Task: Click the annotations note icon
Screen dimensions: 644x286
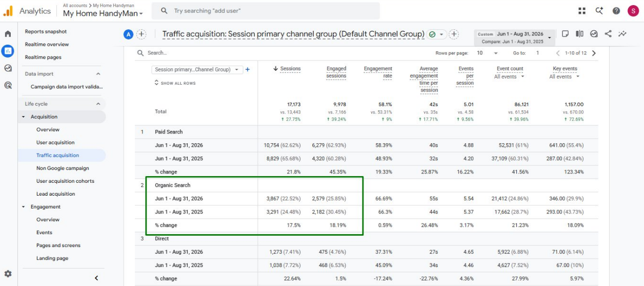Action: coord(565,34)
